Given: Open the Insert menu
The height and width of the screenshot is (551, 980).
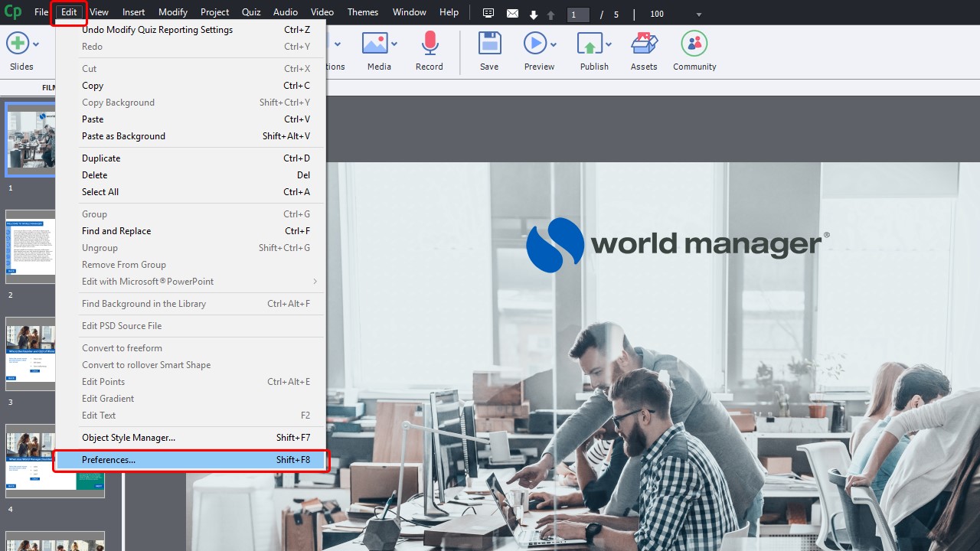Looking at the screenshot, I should pyautogui.click(x=134, y=12).
